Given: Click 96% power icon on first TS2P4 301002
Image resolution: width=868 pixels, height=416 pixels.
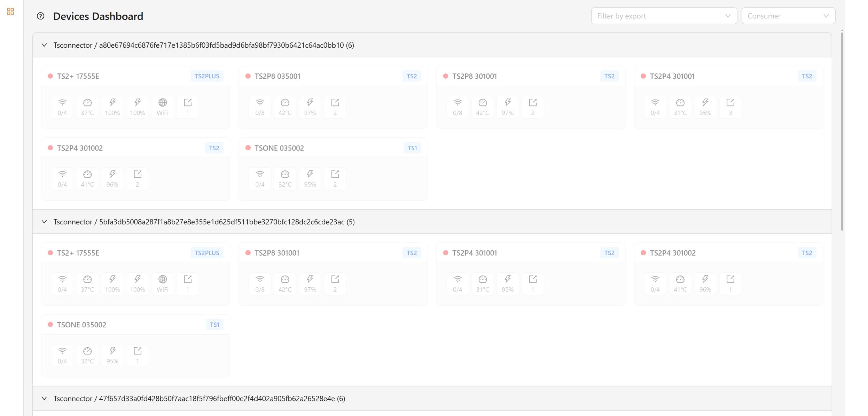Looking at the screenshot, I should (x=112, y=179).
